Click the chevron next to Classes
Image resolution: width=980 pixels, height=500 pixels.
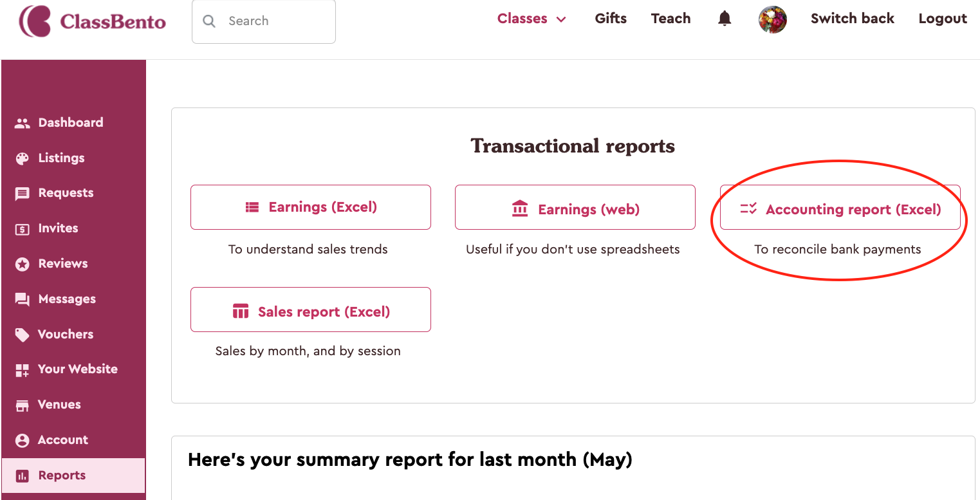(561, 19)
